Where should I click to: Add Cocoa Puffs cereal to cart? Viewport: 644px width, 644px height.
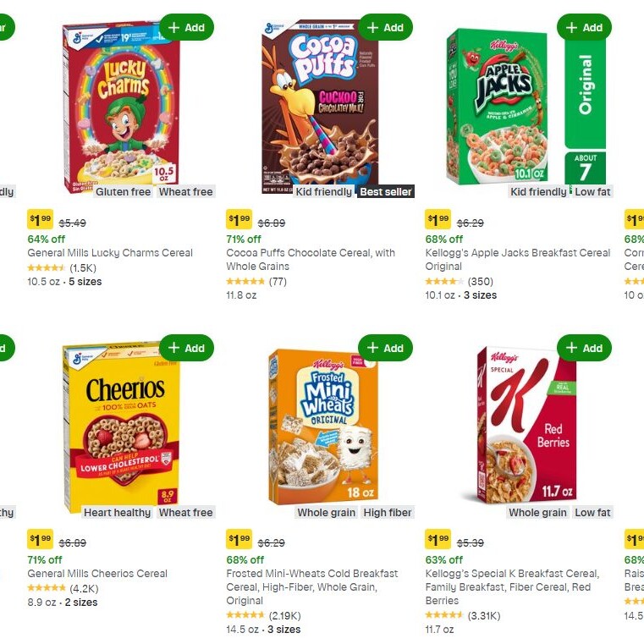385,27
